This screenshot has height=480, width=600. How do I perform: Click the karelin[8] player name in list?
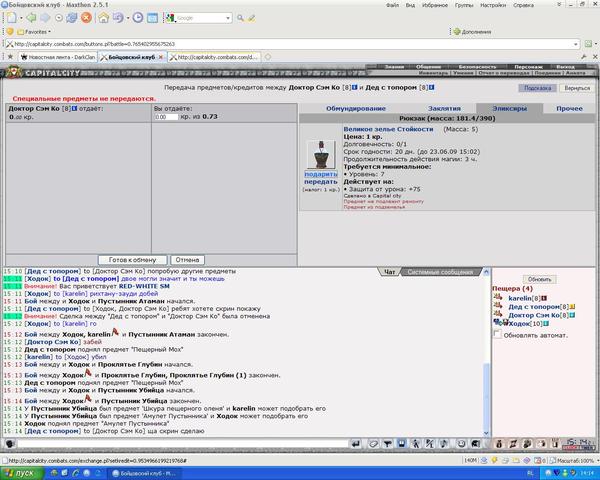524,298
